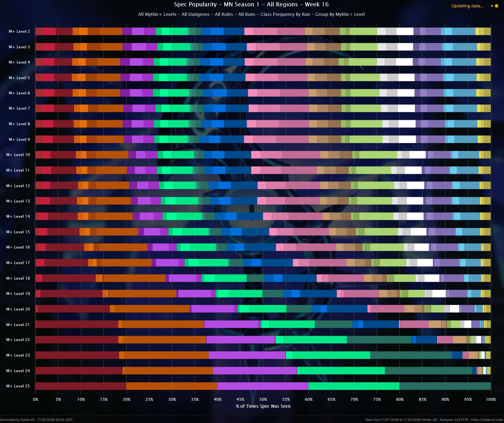Click the dark red segment in M+ Level 25 bar

(81, 386)
